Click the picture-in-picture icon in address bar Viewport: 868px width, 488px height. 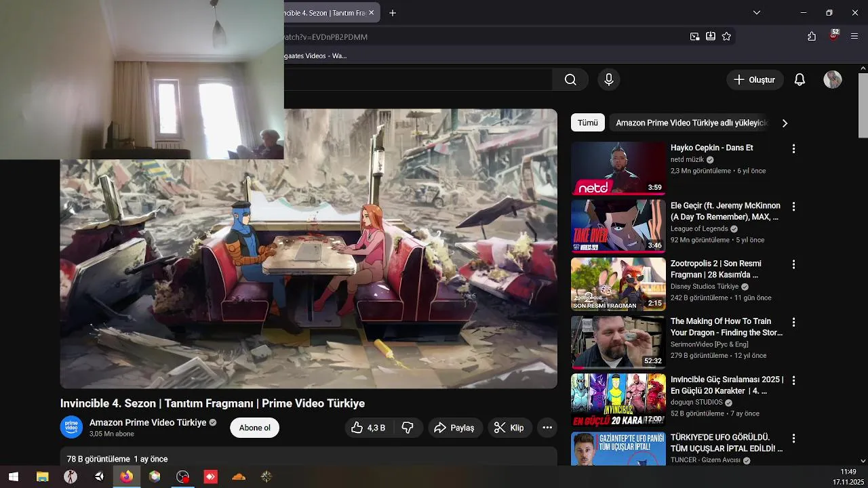pos(694,37)
